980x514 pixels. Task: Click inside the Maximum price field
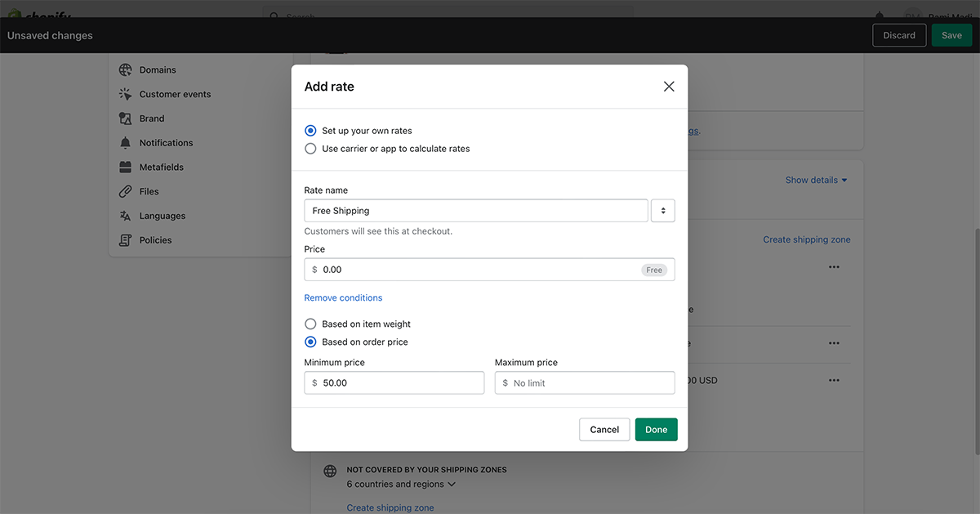pos(584,382)
